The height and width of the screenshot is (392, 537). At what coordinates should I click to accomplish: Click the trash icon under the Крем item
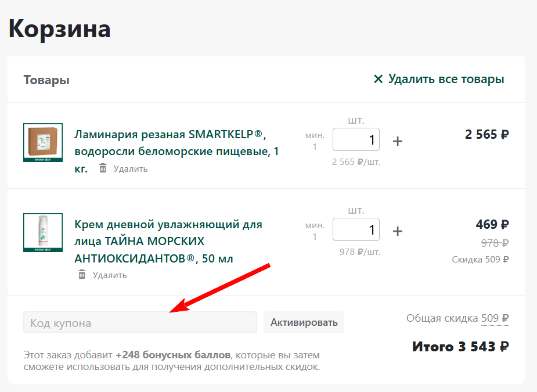(82, 275)
